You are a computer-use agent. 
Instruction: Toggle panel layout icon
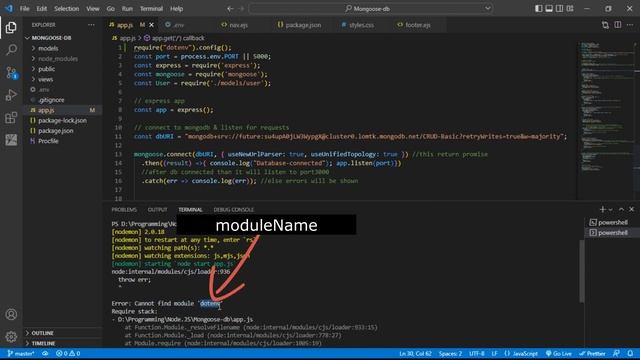[549, 9]
